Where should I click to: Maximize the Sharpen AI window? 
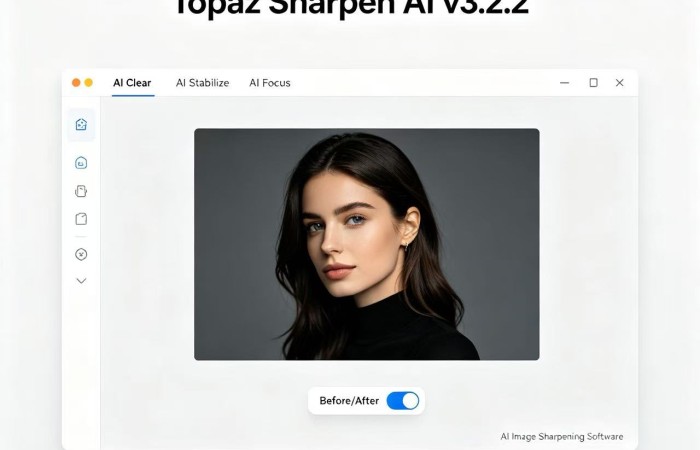coord(593,83)
